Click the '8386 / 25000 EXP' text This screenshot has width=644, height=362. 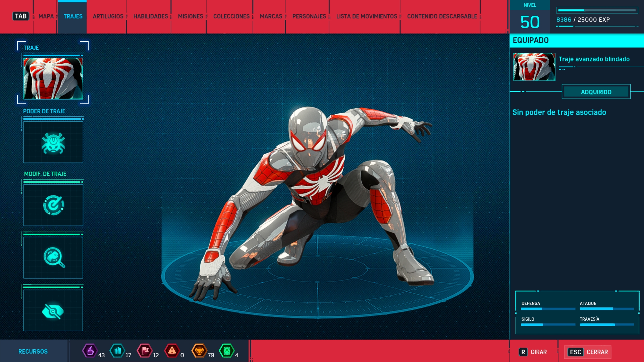tap(583, 20)
